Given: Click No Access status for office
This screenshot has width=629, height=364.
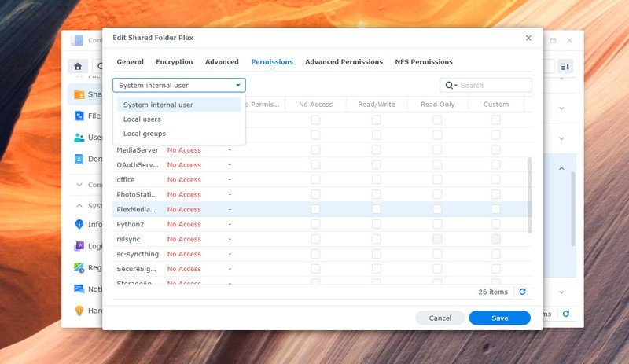Looking at the screenshot, I should tap(184, 179).
